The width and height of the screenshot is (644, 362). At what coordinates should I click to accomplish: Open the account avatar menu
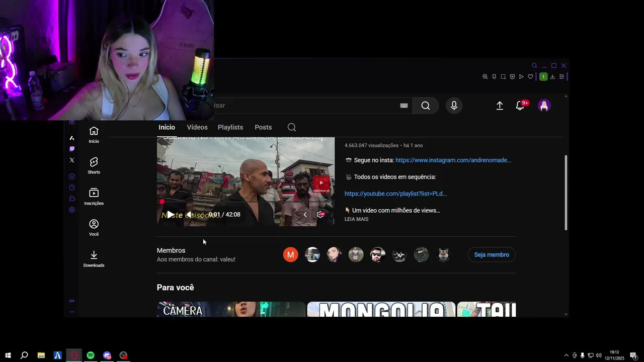pyautogui.click(x=544, y=106)
